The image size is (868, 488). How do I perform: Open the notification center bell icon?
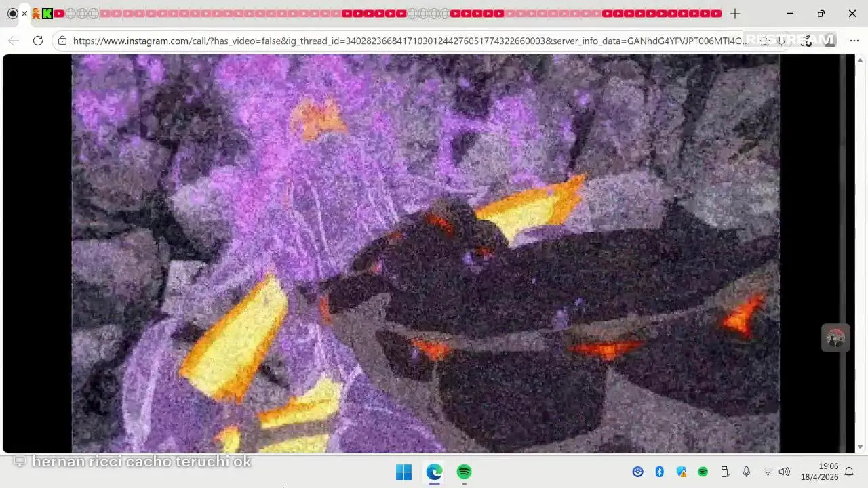coord(849,472)
